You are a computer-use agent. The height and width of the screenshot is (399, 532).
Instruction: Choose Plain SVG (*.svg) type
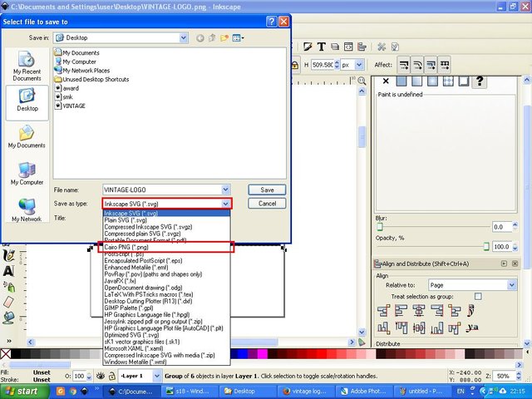click(166, 219)
